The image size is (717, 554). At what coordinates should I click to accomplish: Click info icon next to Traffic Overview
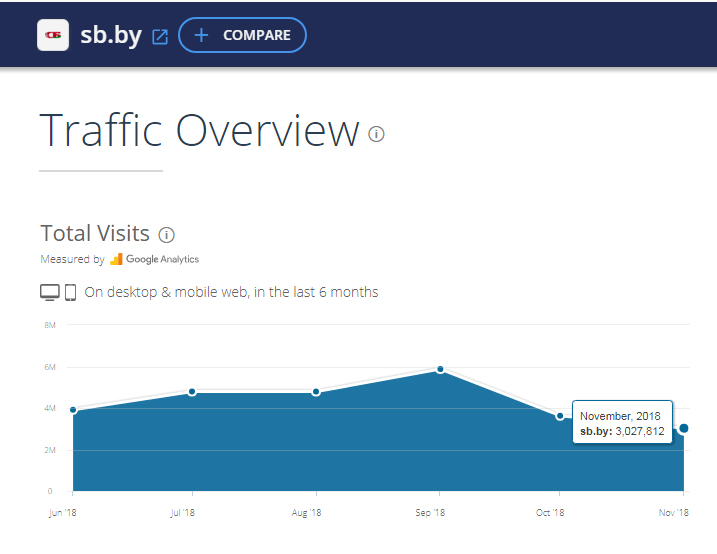tap(376, 134)
